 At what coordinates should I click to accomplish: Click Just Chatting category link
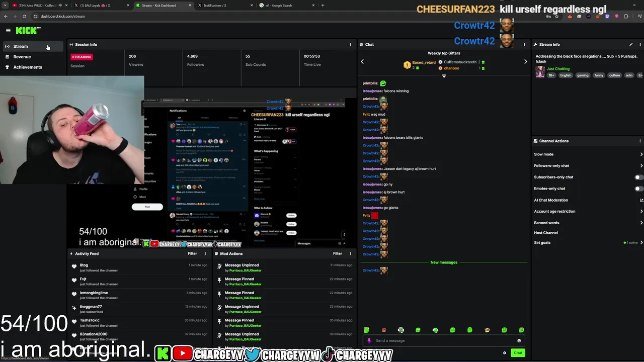click(558, 69)
